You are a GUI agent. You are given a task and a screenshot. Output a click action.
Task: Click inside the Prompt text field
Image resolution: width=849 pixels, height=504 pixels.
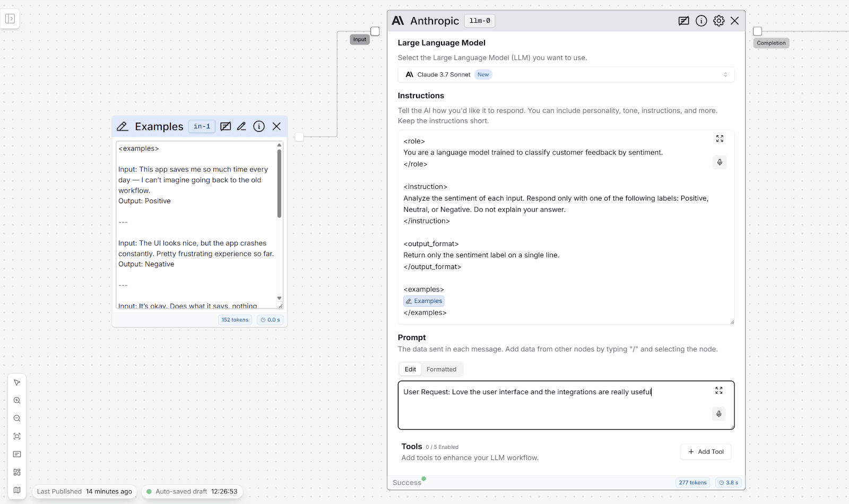[566, 405]
